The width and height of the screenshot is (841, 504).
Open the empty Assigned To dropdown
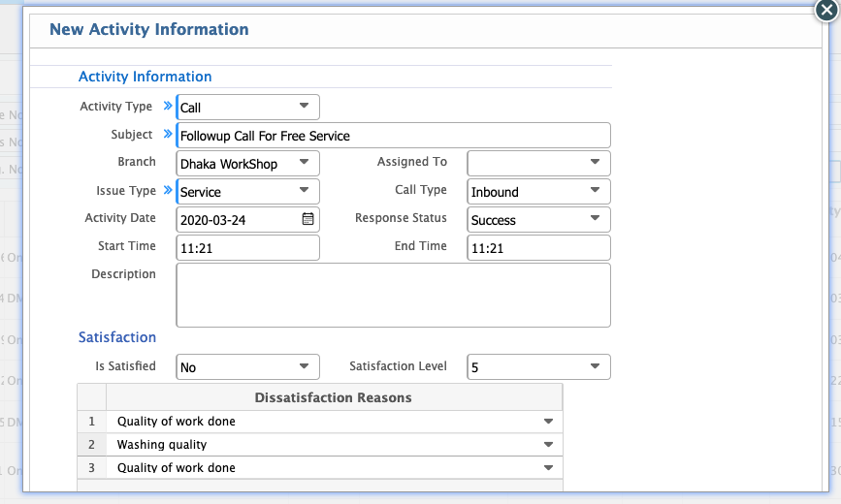point(538,164)
